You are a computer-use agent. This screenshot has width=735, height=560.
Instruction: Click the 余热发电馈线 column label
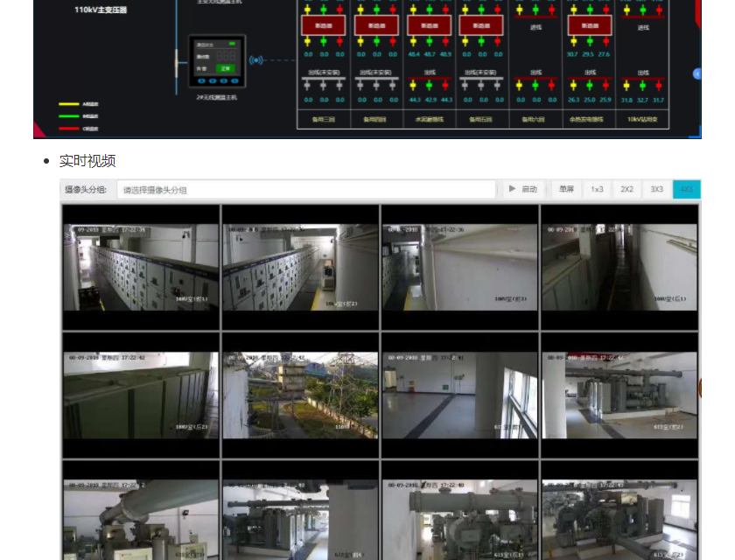tap(587, 120)
